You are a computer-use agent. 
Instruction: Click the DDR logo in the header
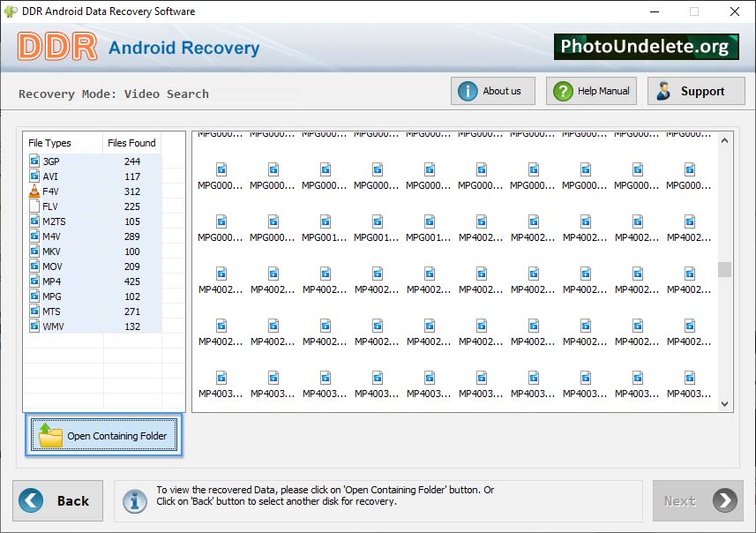(x=57, y=47)
